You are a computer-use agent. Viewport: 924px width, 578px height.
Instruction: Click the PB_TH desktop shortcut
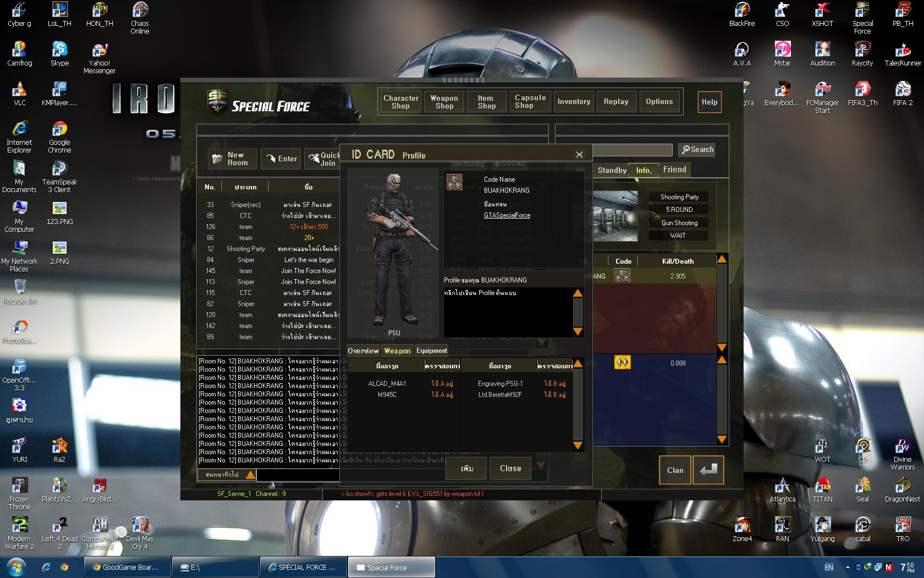coord(903,15)
